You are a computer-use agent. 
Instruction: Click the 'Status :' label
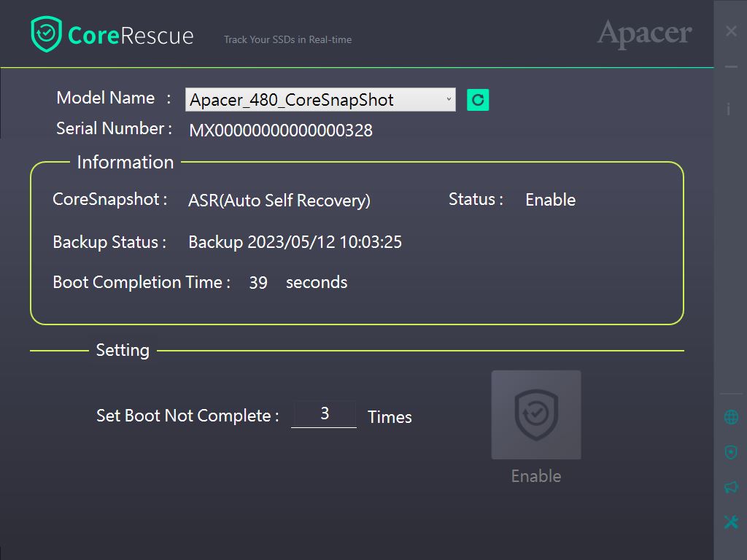click(476, 199)
